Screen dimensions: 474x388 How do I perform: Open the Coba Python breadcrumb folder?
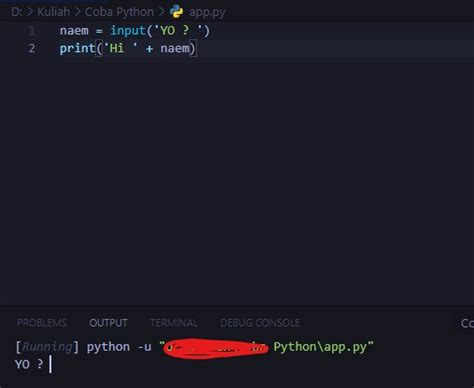[x=119, y=12]
